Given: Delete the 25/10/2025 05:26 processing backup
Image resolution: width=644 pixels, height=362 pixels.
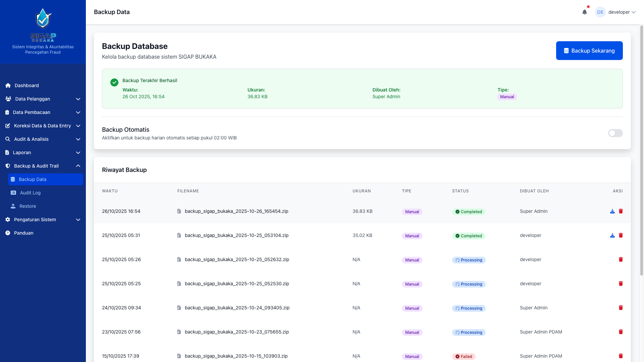Looking at the screenshot, I should click(x=621, y=259).
